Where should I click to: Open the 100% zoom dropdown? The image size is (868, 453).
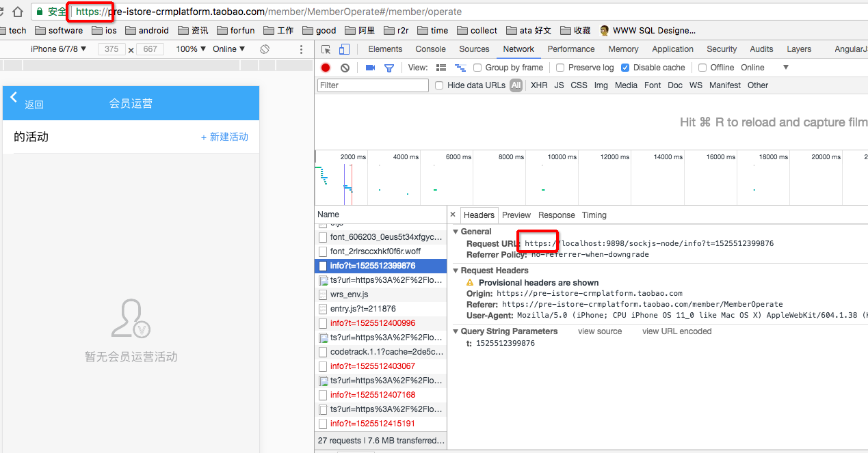click(x=191, y=49)
